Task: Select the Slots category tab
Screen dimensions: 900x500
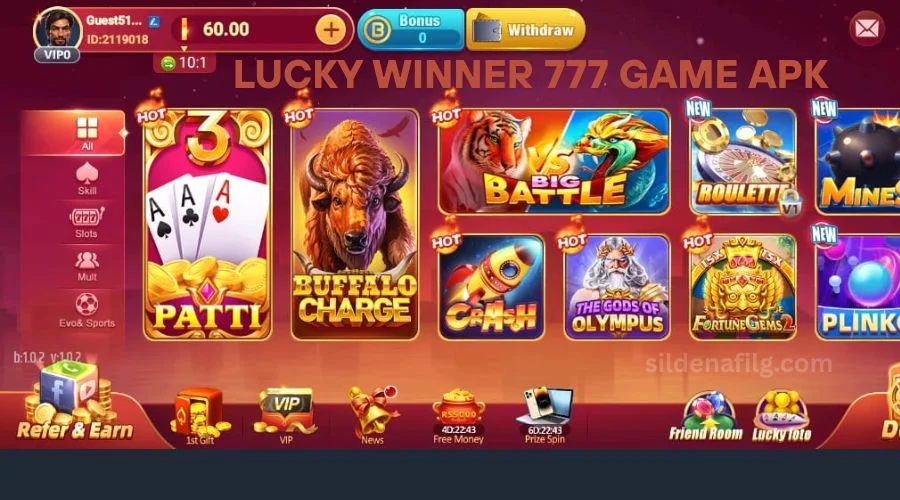Action: pos(86,223)
